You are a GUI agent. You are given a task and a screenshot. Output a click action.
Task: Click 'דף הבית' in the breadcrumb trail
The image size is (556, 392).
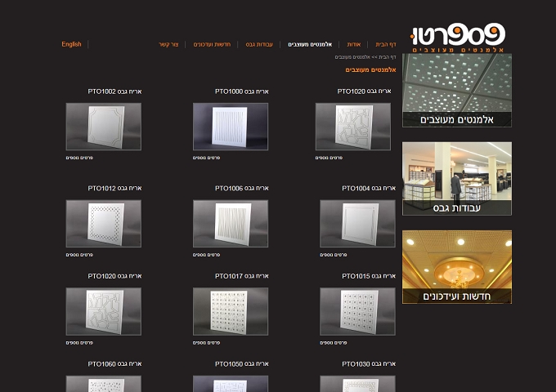[x=388, y=57]
